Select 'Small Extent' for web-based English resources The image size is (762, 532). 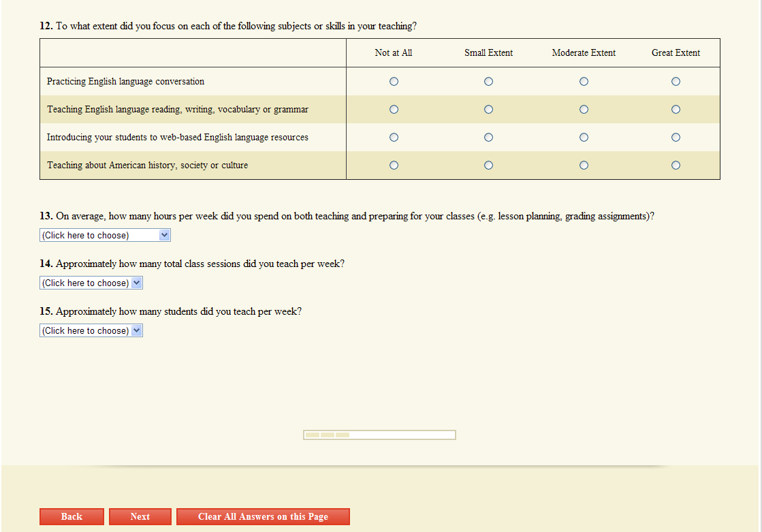(x=488, y=138)
